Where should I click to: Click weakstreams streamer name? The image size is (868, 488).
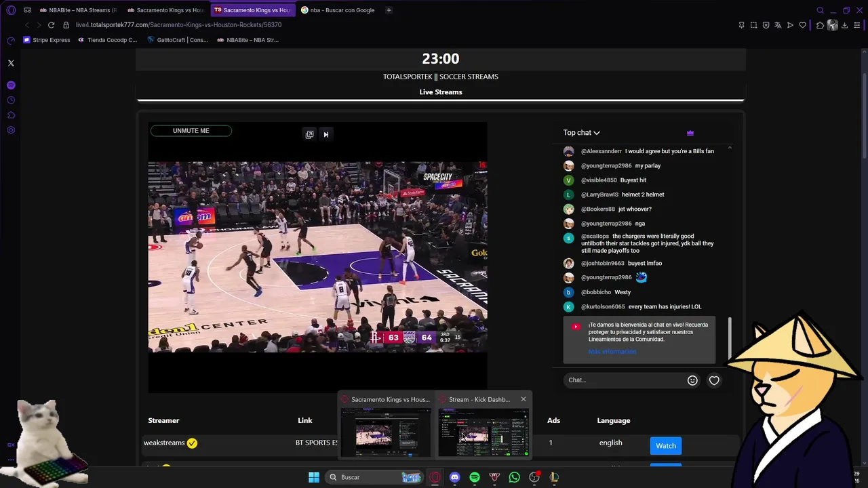click(164, 443)
